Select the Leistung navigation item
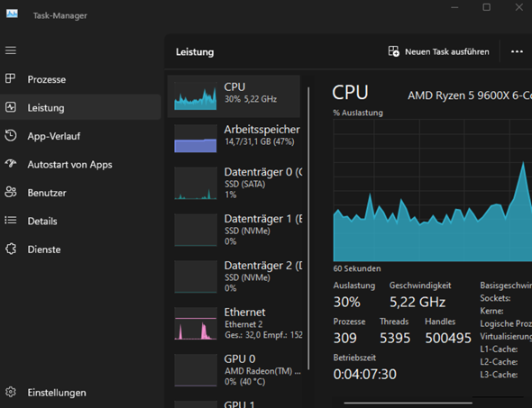The image size is (532, 408). 80,107
